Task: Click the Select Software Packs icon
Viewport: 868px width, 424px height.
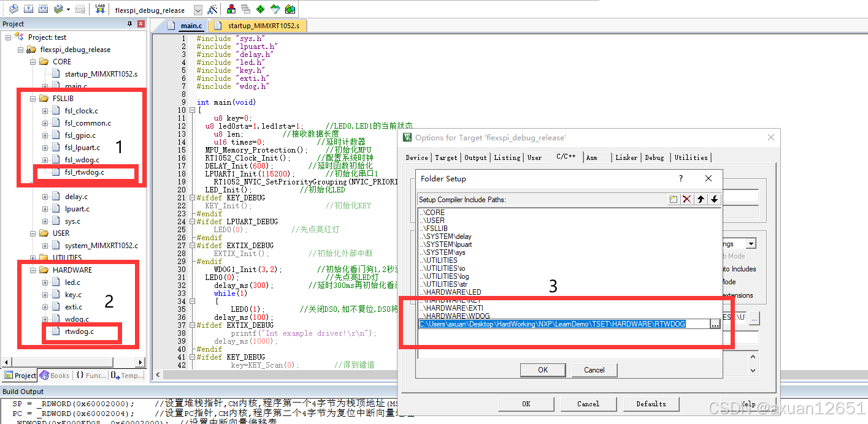Action: pyautogui.click(x=275, y=9)
